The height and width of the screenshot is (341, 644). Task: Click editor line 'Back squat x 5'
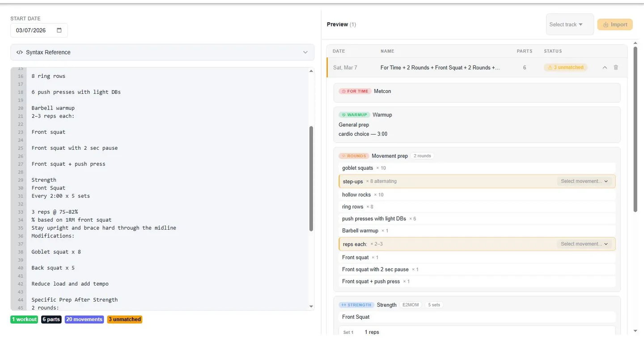pos(53,268)
